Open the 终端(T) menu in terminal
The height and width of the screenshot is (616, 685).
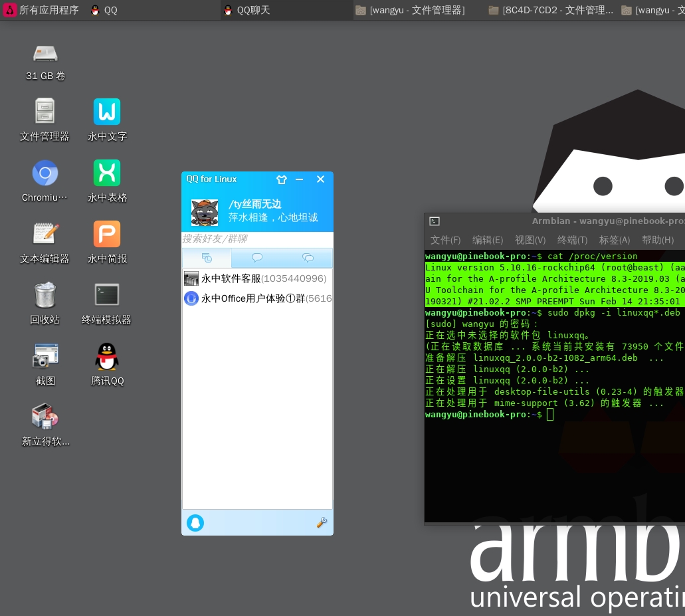point(572,240)
